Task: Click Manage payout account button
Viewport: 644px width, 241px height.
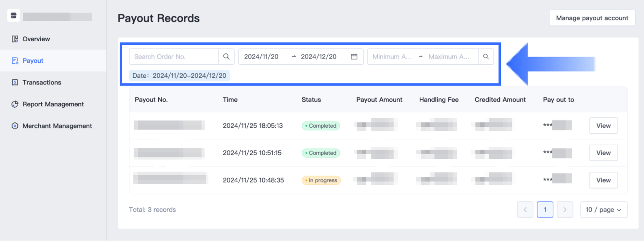Action: 592,18
